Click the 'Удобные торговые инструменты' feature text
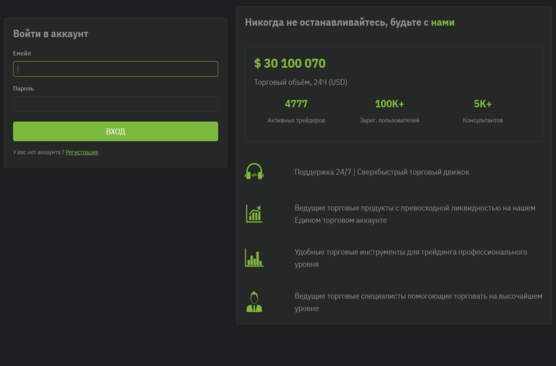 [x=411, y=258]
